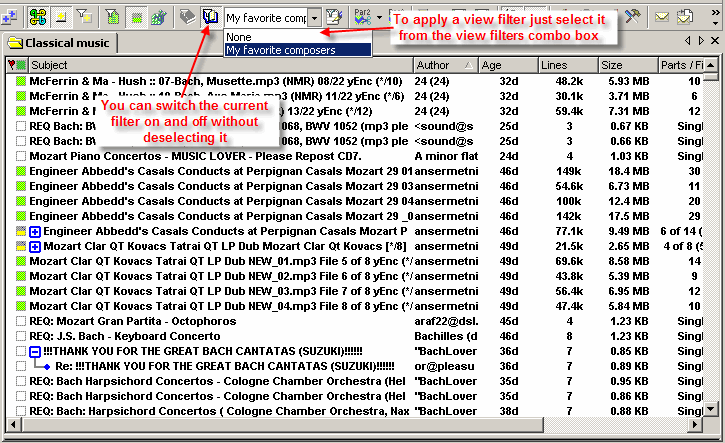Toggle the current view filter on/off button
725x443 pixels.
click(210, 17)
